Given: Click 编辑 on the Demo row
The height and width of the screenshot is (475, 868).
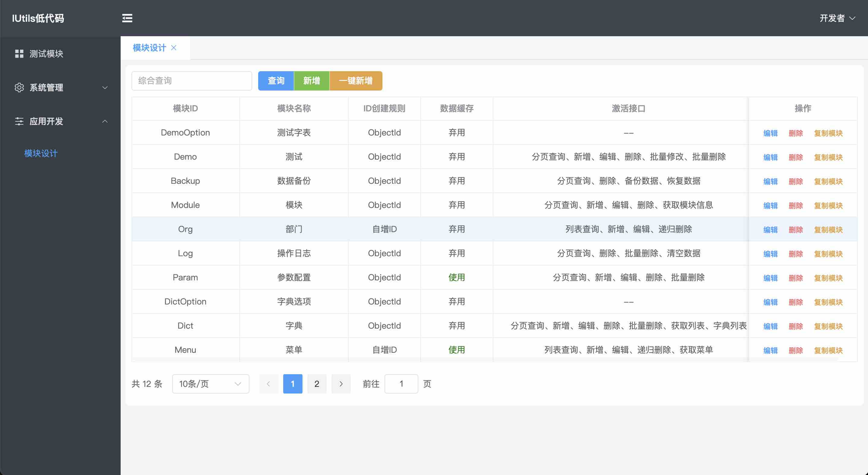Looking at the screenshot, I should [x=770, y=157].
